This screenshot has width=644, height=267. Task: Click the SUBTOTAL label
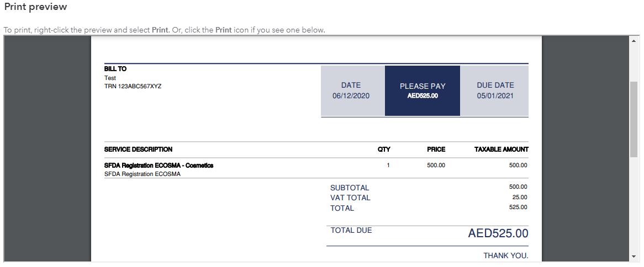click(350, 188)
